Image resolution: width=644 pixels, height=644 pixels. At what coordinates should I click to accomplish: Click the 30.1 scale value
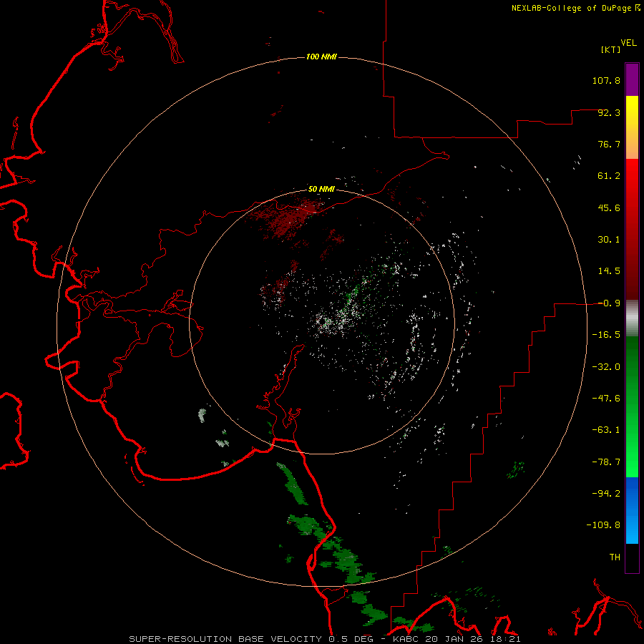click(x=609, y=240)
